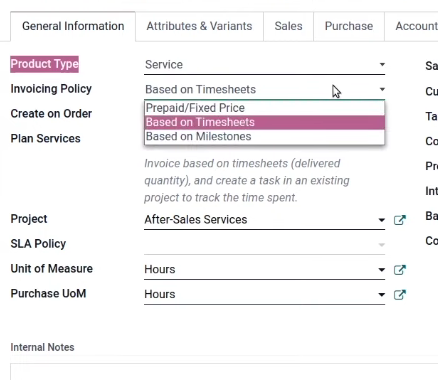Screen dimensions: 438x380
Task: Click the Internal Notes heading
Action: click(x=42, y=347)
